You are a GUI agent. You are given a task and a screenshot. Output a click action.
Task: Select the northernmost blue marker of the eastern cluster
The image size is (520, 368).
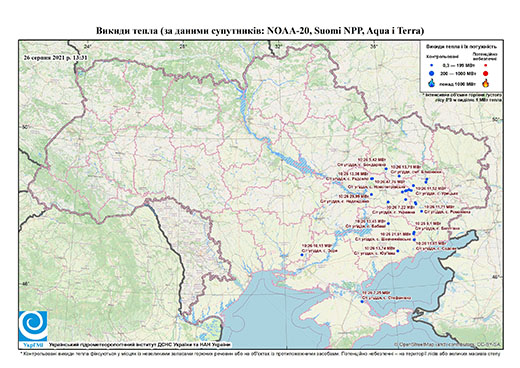tap(386, 169)
